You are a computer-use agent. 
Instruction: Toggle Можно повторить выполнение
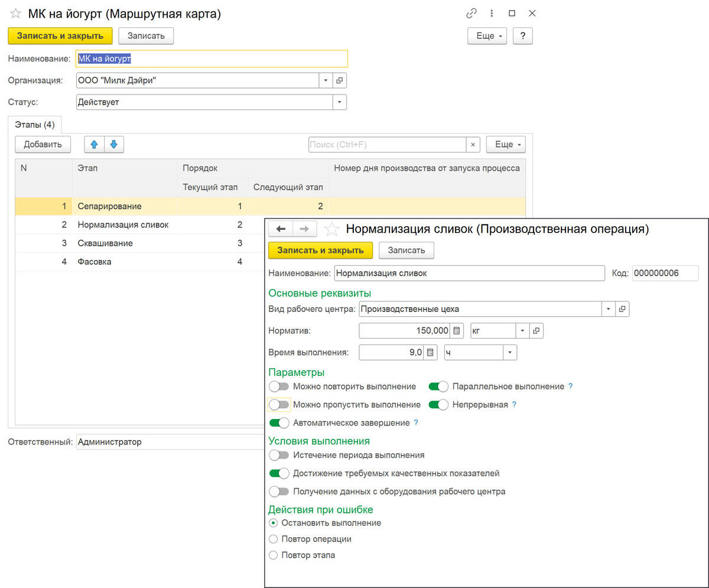tap(279, 386)
